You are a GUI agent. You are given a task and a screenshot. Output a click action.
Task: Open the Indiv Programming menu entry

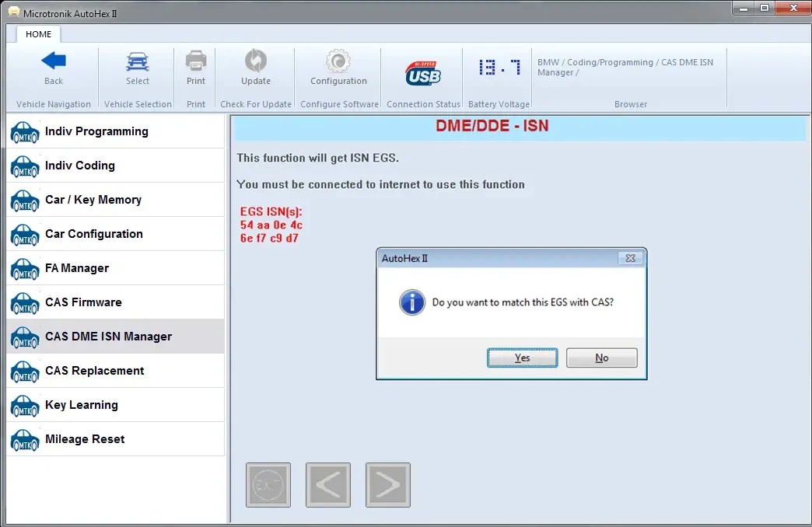[x=115, y=131]
